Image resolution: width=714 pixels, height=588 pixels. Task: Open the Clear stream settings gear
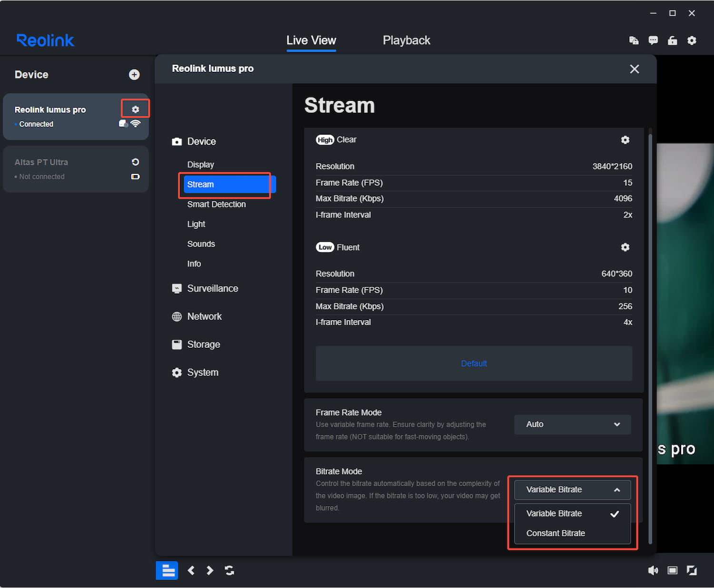click(625, 140)
